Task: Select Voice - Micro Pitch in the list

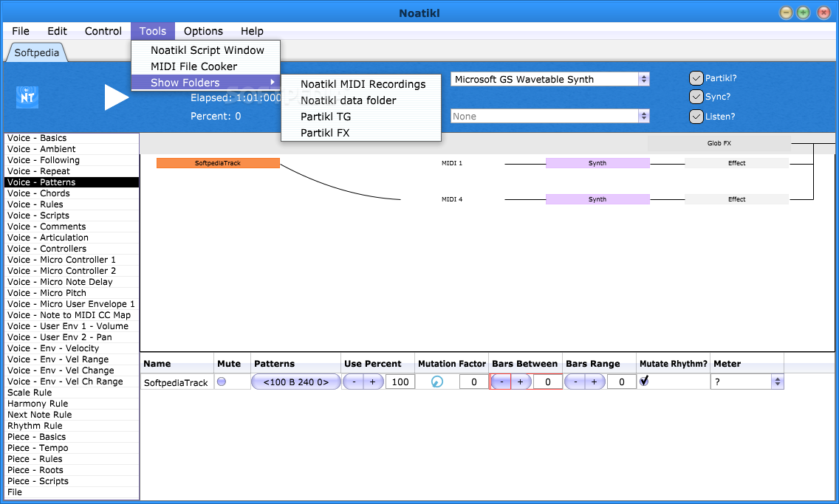Action: tap(72, 293)
